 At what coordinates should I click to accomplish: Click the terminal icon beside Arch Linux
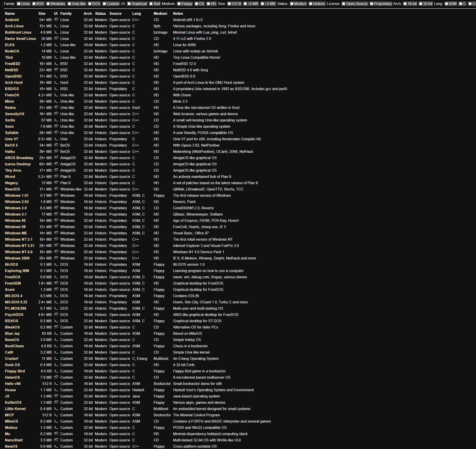(56, 26)
